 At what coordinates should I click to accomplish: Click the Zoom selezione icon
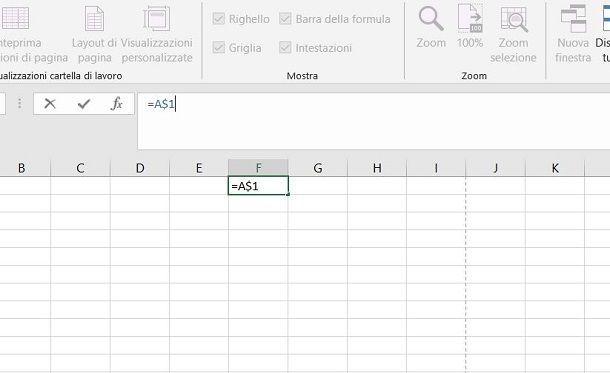point(513,34)
